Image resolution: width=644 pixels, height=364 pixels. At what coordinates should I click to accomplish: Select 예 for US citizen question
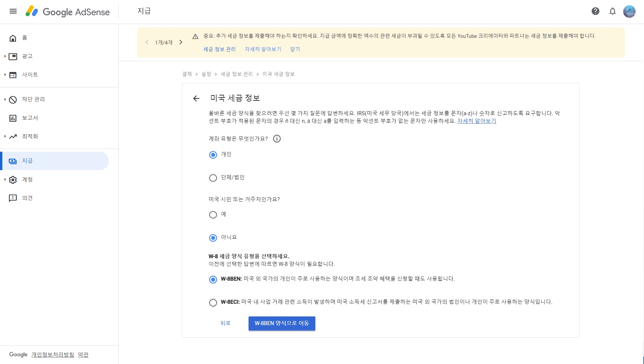pos(213,215)
